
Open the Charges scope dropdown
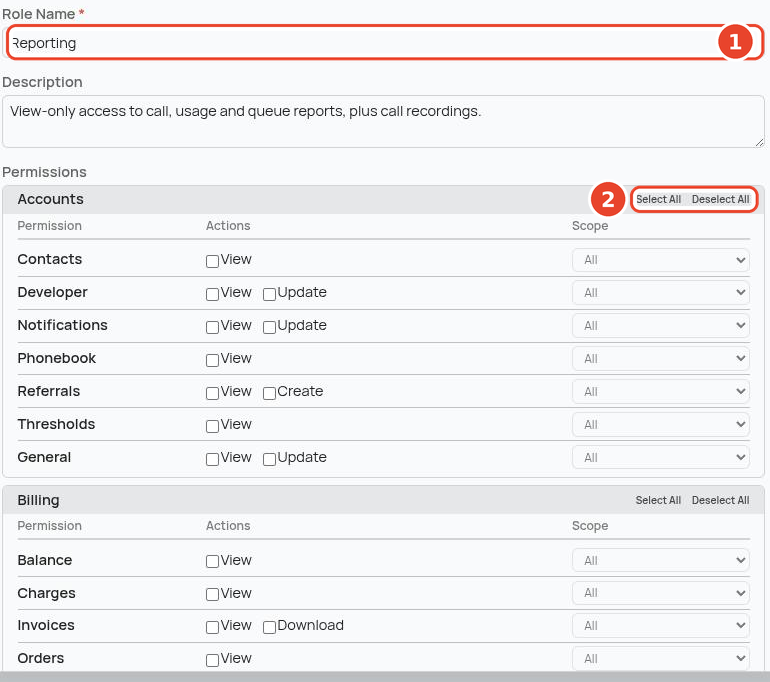pos(660,593)
